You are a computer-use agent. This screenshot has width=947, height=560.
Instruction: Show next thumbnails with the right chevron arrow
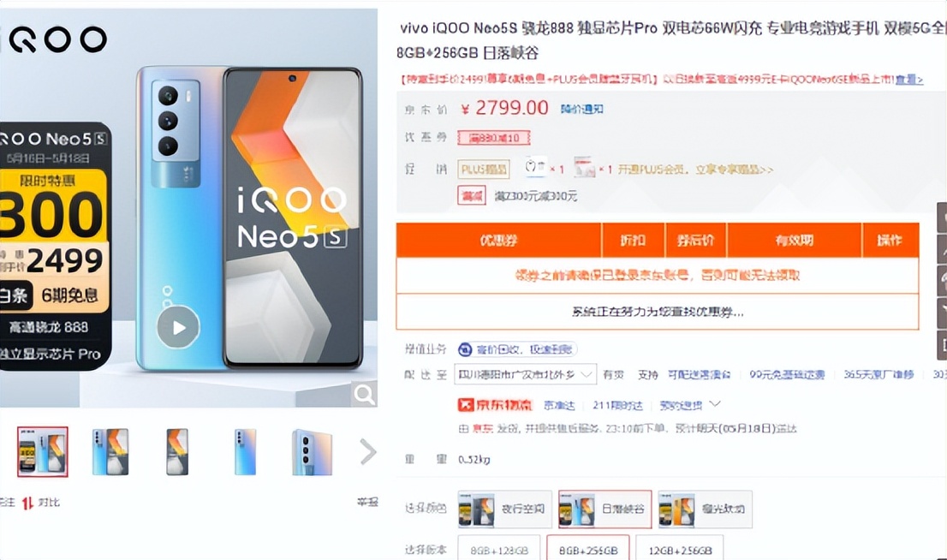367,452
